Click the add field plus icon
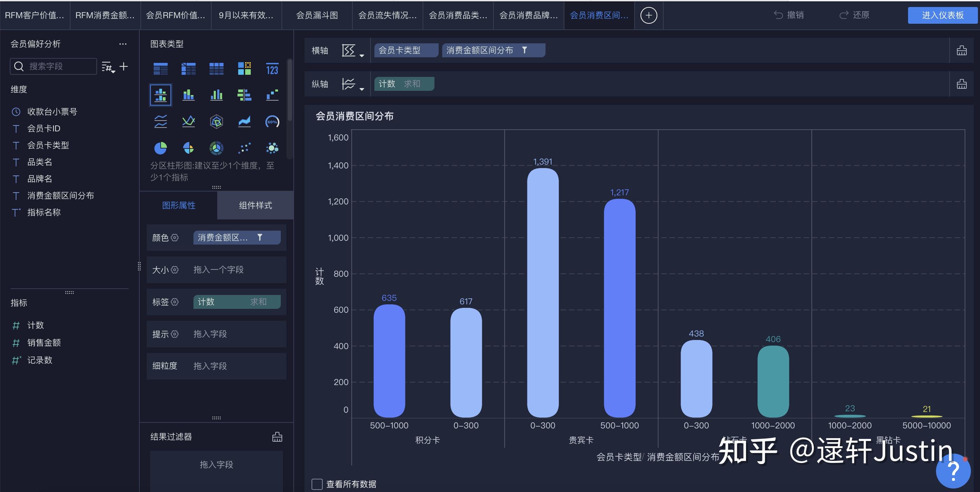This screenshot has height=492, width=980. pos(124,67)
